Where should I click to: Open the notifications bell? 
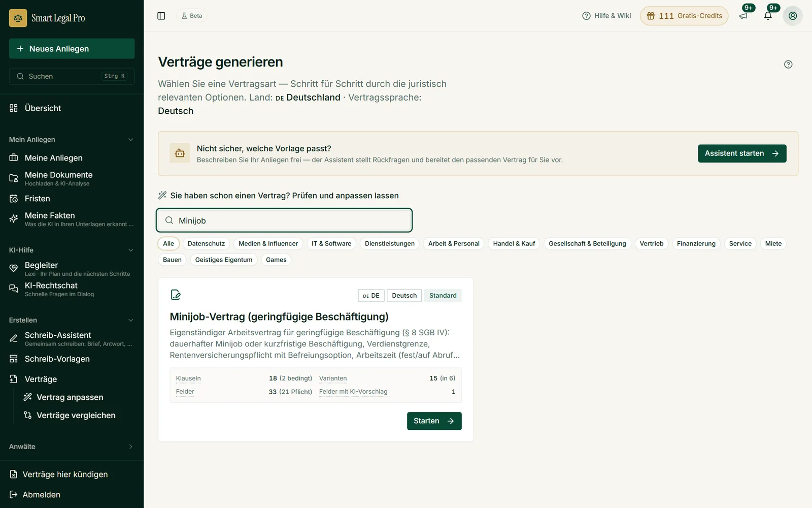point(768,16)
